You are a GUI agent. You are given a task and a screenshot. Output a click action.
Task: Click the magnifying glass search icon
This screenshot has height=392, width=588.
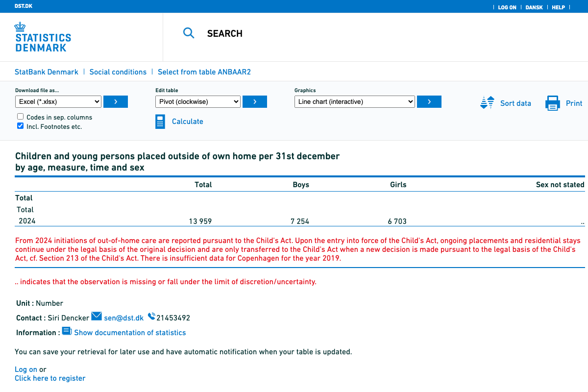click(x=189, y=33)
